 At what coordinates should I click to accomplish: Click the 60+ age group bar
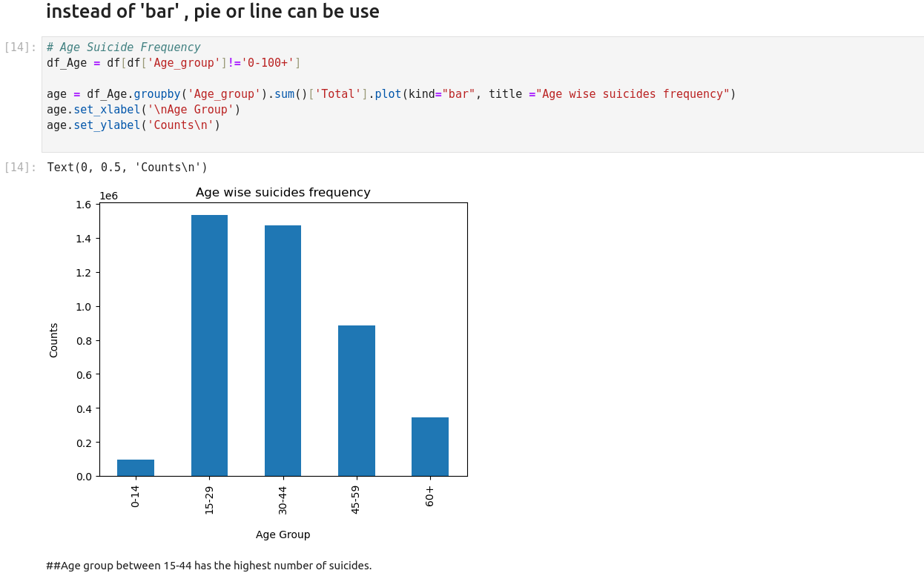click(x=430, y=446)
